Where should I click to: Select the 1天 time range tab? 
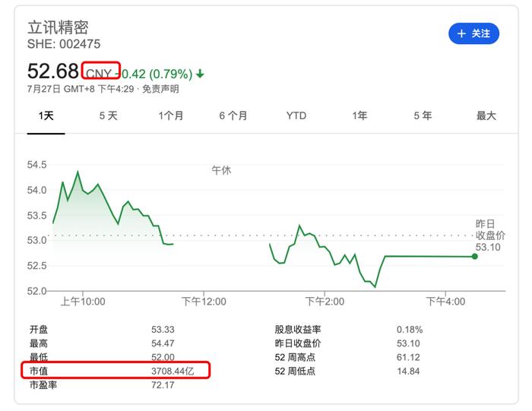click(x=46, y=116)
